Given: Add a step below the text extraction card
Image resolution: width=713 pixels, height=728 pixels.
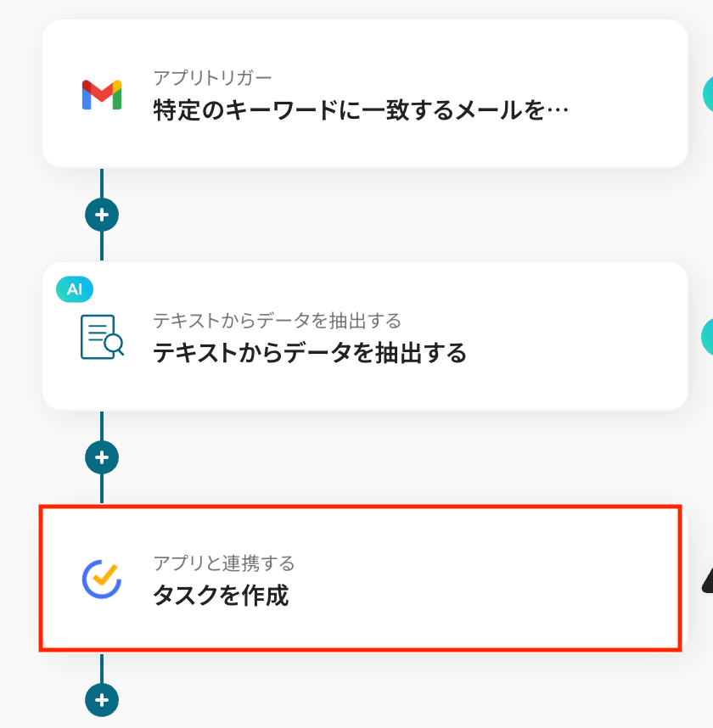Looking at the screenshot, I should tap(102, 457).
